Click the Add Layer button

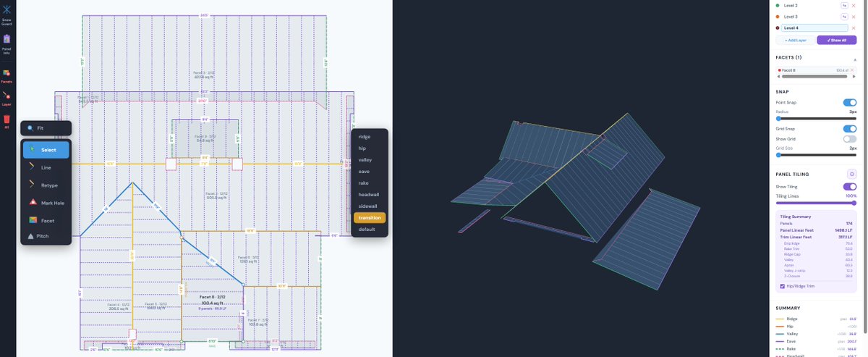(795, 40)
